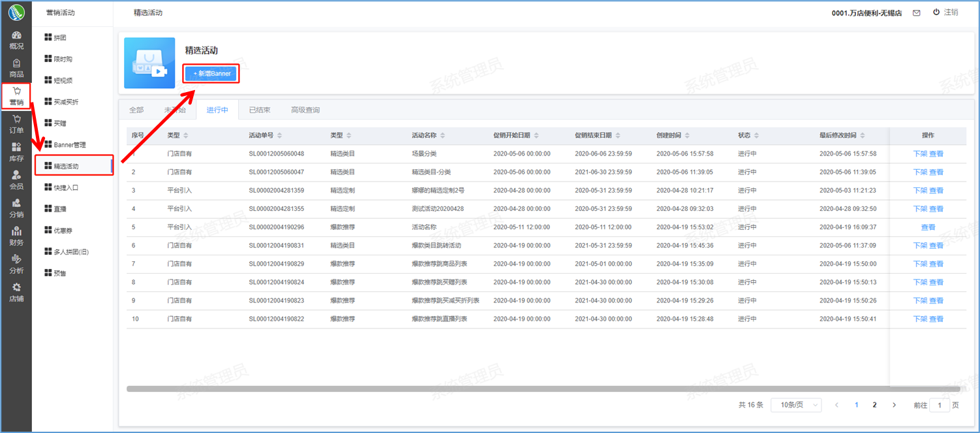Image resolution: width=980 pixels, height=433 pixels.
Task: Open 优惠券 in the marketing menu
Action: [63, 231]
